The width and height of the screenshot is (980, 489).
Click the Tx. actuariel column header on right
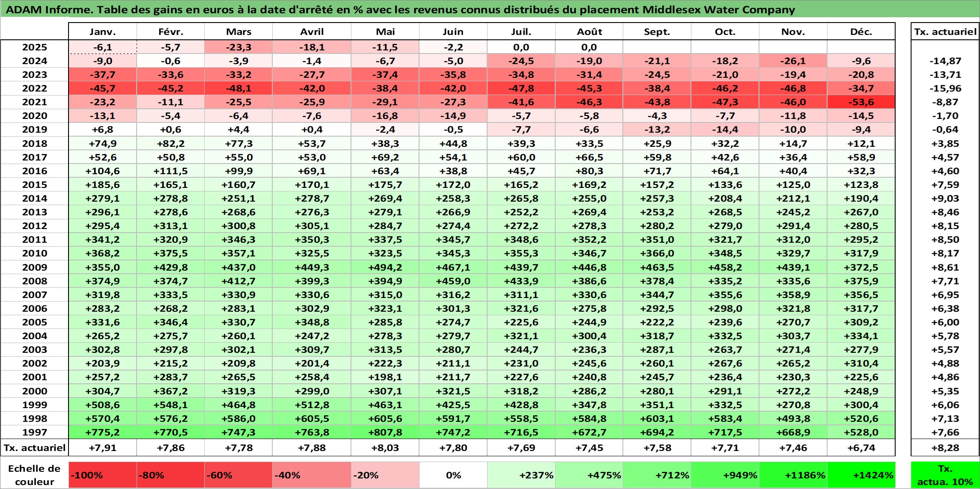tap(945, 32)
